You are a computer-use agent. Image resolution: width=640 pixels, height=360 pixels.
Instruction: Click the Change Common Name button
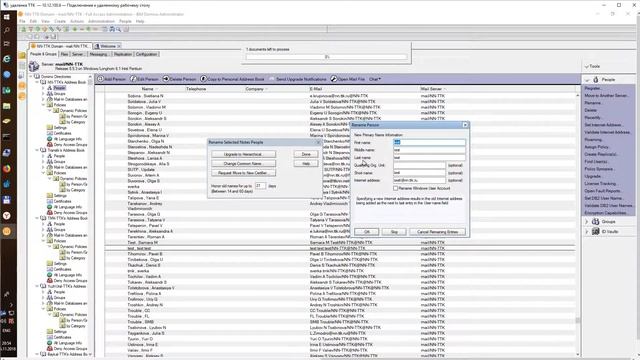pos(243,164)
